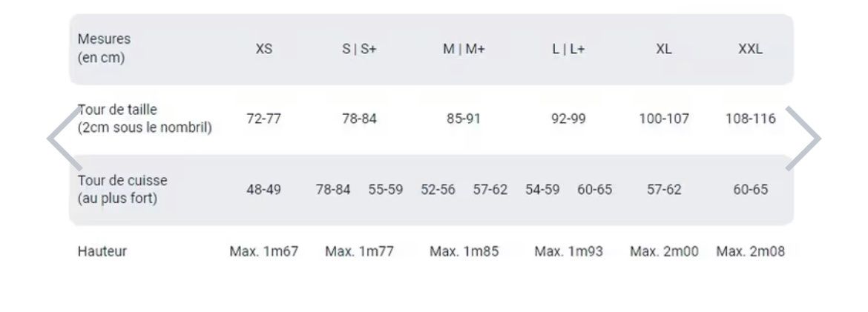This screenshot has height=312, width=868.
Task: Click the Tour de taille row label
Action: point(145,119)
